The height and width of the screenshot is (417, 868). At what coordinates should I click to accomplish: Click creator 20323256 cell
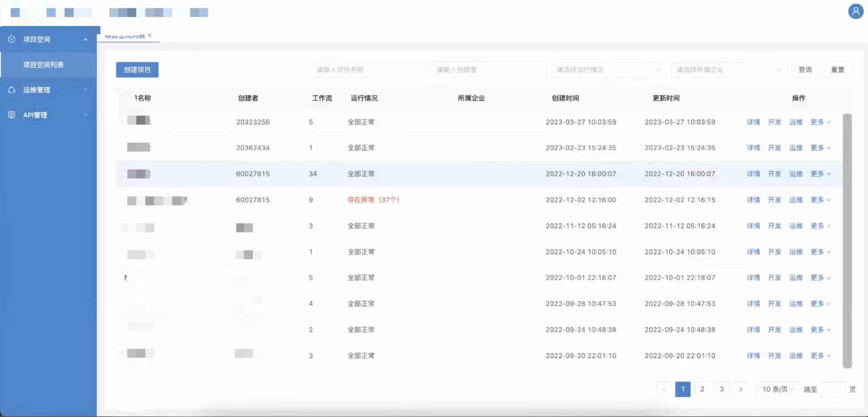[253, 122]
